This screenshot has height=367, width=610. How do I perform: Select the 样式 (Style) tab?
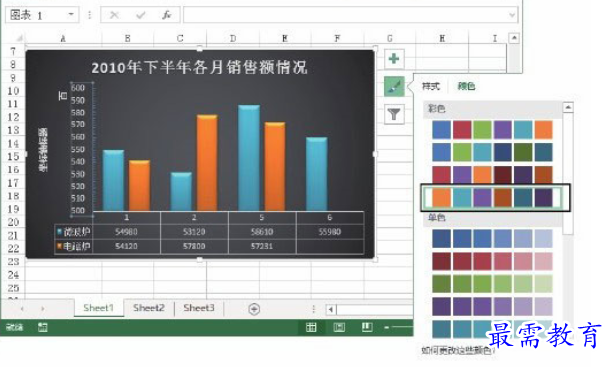(x=431, y=86)
